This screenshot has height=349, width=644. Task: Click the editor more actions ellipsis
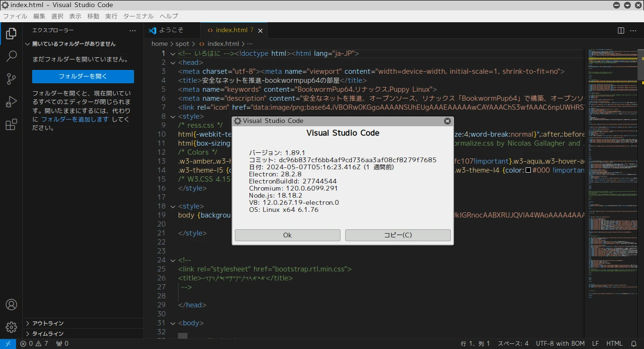pos(633,30)
